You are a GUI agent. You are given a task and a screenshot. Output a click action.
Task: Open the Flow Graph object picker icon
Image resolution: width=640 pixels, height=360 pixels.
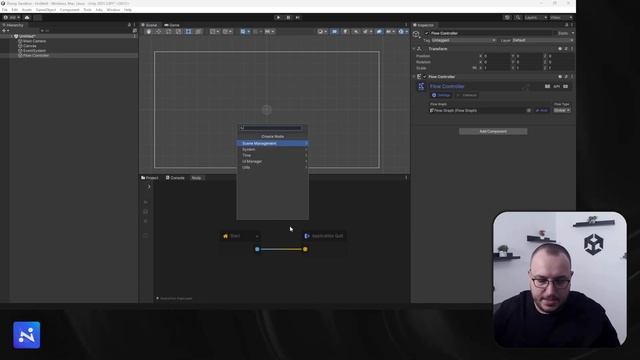coord(529,111)
